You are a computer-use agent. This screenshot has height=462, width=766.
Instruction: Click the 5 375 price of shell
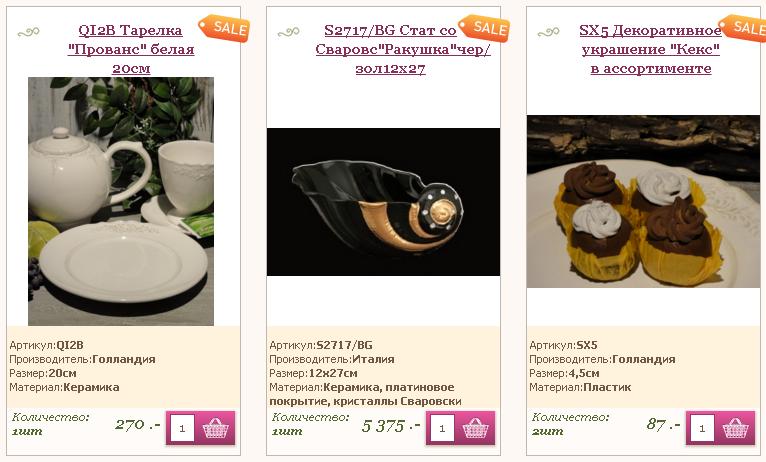pyautogui.click(x=391, y=426)
